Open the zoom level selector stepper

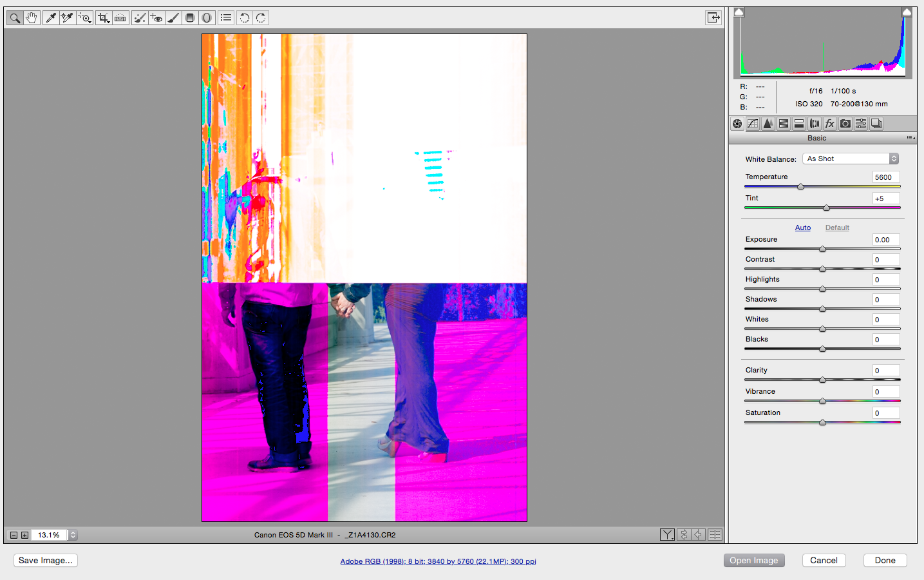coord(71,534)
